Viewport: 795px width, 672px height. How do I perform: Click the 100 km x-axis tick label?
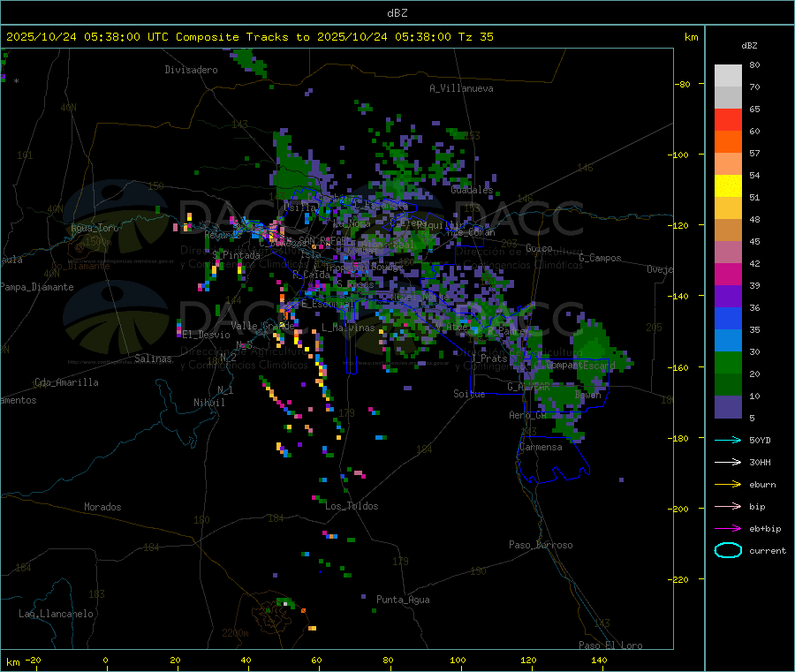point(458,660)
